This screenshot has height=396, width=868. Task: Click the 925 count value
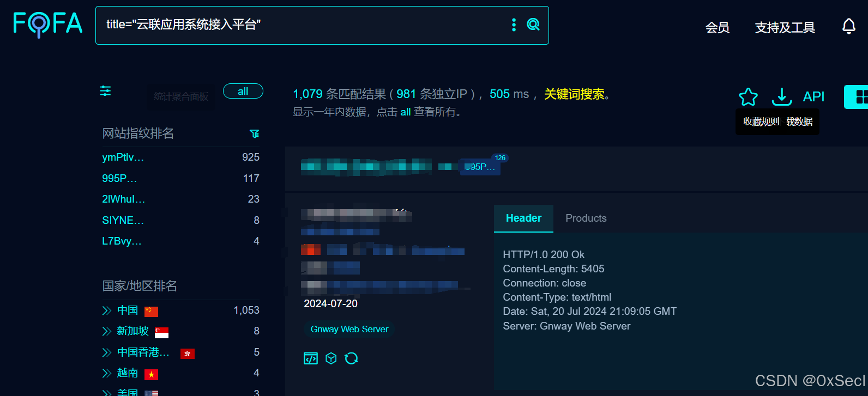tap(251, 157)
